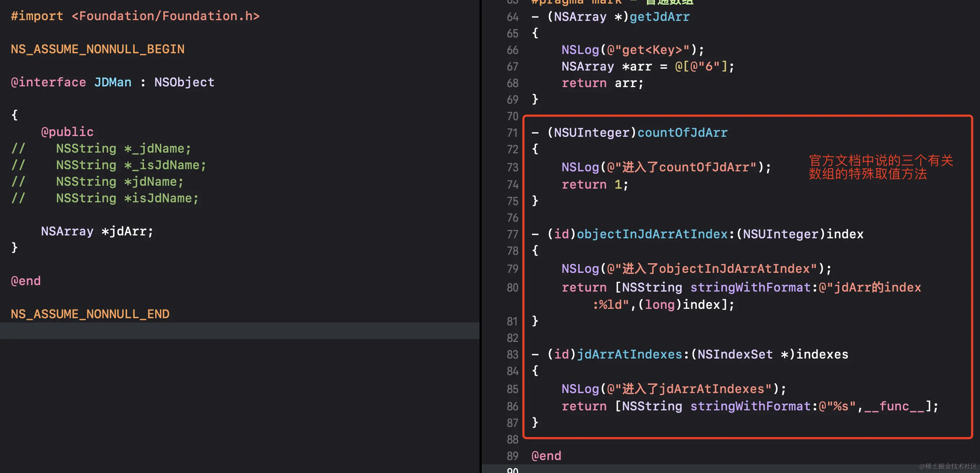Click line number 77 in gutter
The image size is (980, 473).
(512, 234)
